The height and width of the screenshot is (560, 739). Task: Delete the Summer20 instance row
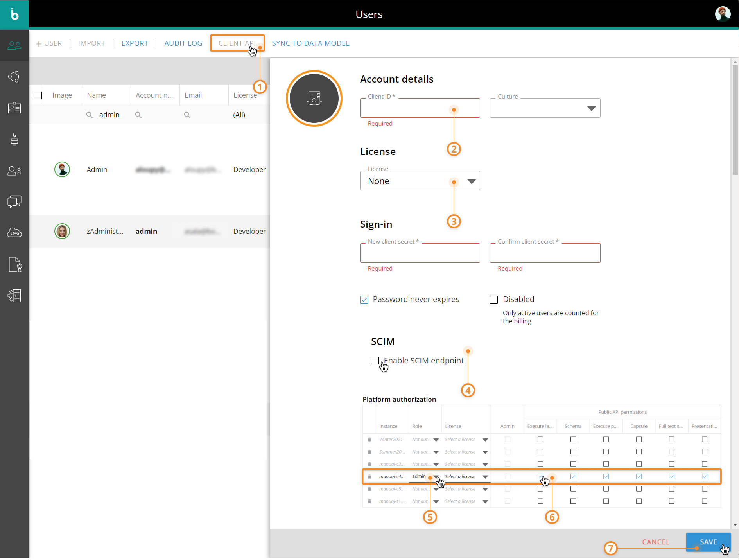(x=369, y=452)
